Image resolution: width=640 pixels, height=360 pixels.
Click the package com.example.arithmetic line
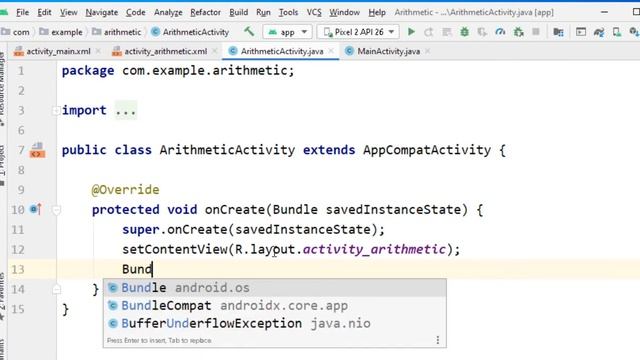coord(178,71)
